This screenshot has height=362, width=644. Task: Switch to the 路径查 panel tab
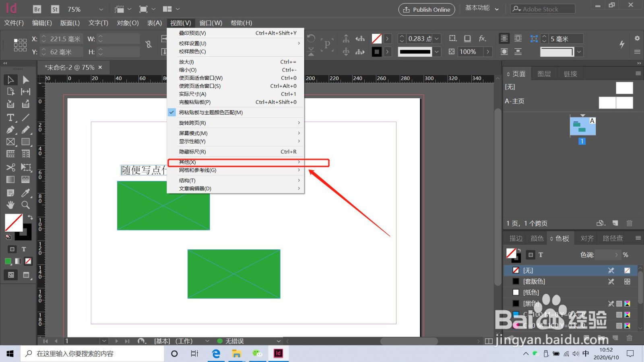[x=613, y=239]
